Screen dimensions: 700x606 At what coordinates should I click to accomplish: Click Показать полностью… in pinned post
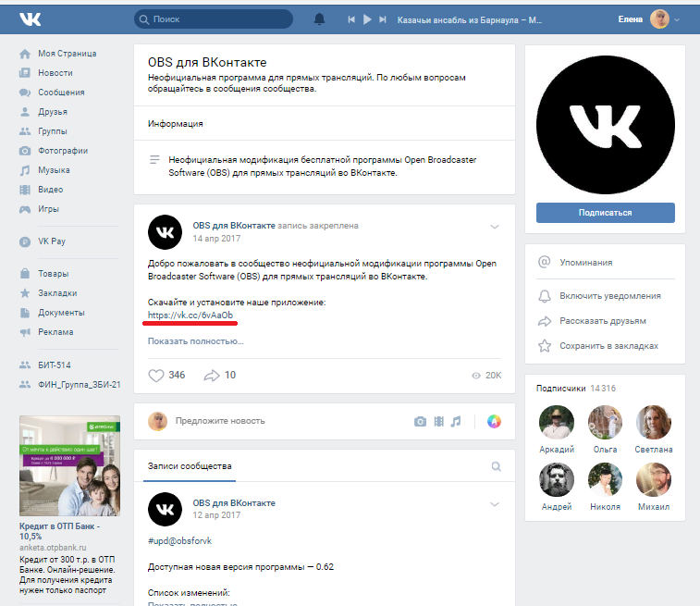(195, 341)
